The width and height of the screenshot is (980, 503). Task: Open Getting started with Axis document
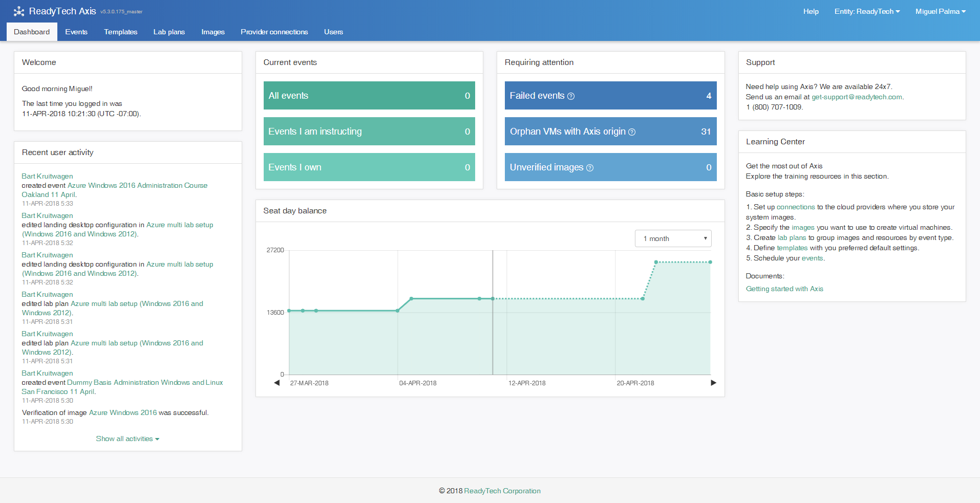point(784,289)
